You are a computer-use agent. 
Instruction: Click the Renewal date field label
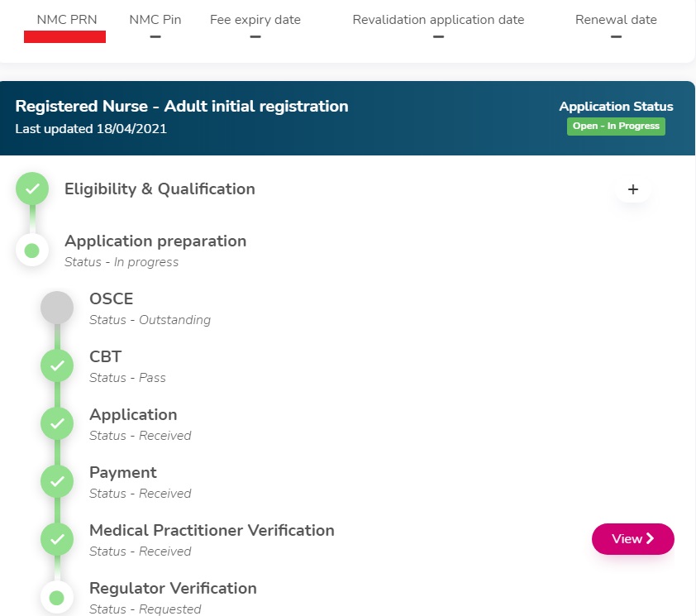(x=616, y=20)
